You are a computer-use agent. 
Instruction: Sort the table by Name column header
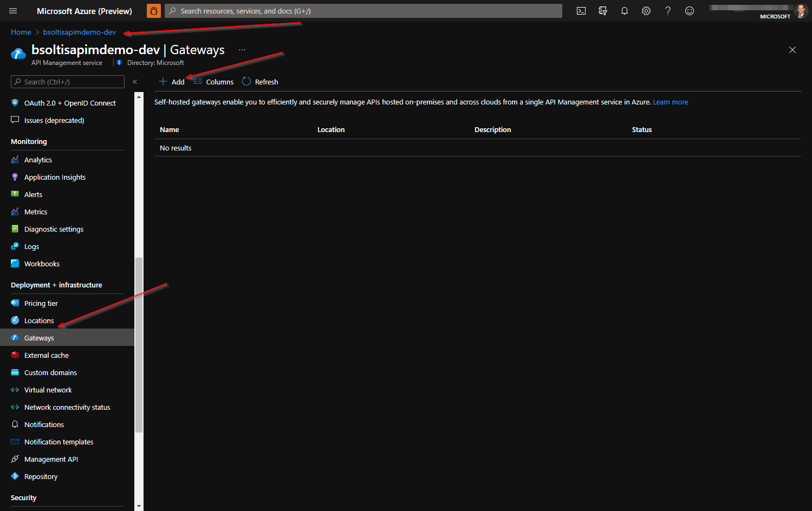[x=170, y=130]
